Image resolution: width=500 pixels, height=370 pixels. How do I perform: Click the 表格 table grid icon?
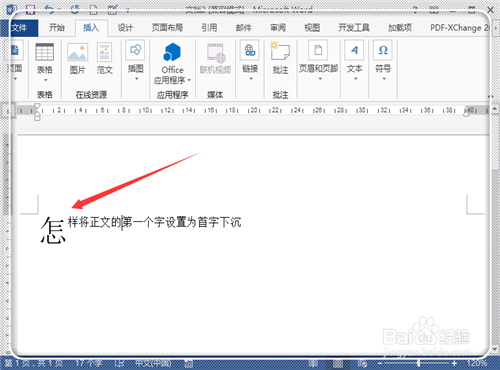click(45, 52)
